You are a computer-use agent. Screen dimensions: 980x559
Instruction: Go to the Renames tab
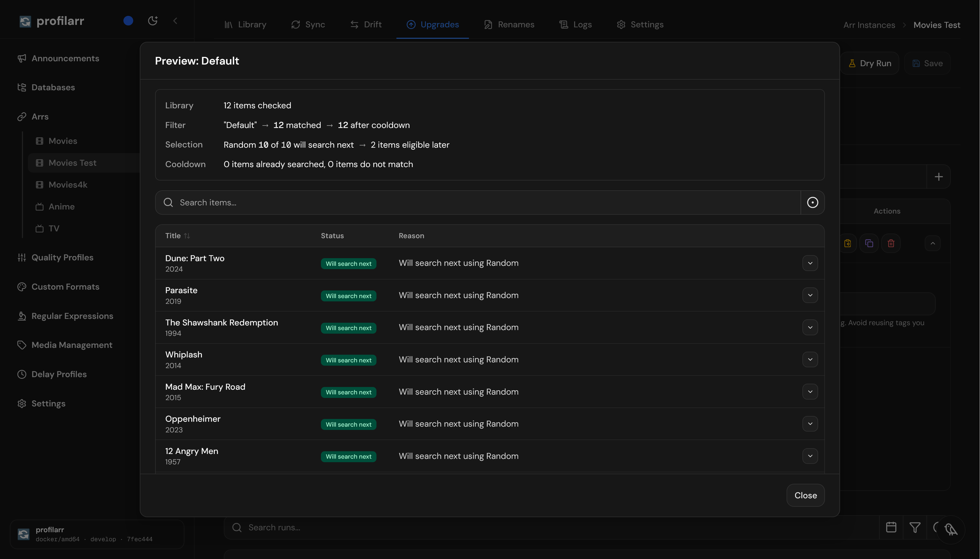tap(509, 25)
